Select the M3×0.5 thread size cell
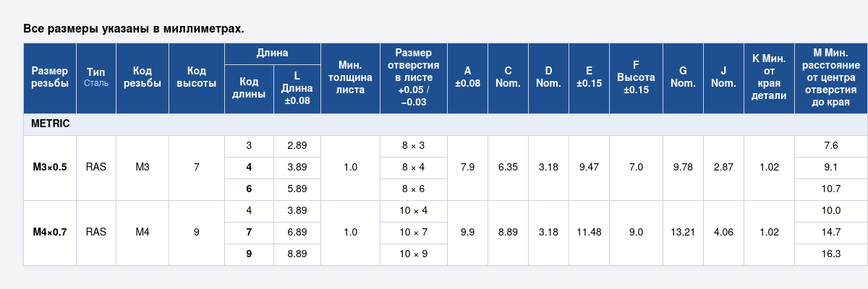Screen dimensions: 868x289 click(x=50, y=168)
